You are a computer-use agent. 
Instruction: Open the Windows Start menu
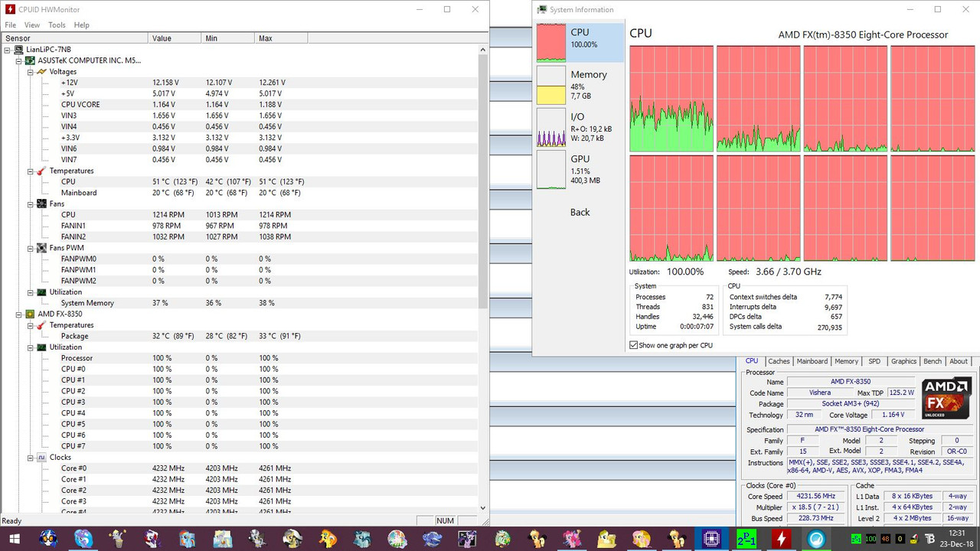pyautogui.click(x=15, y=537)
